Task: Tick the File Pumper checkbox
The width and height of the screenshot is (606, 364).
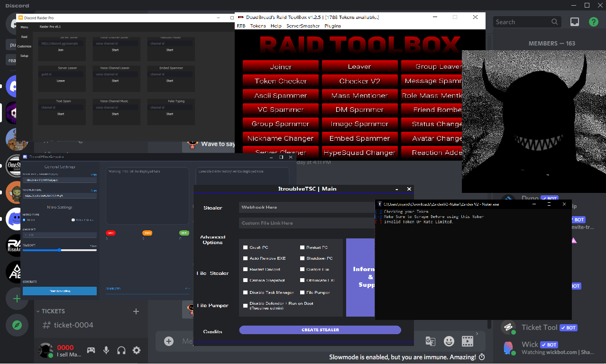Action: pos(302,292)
